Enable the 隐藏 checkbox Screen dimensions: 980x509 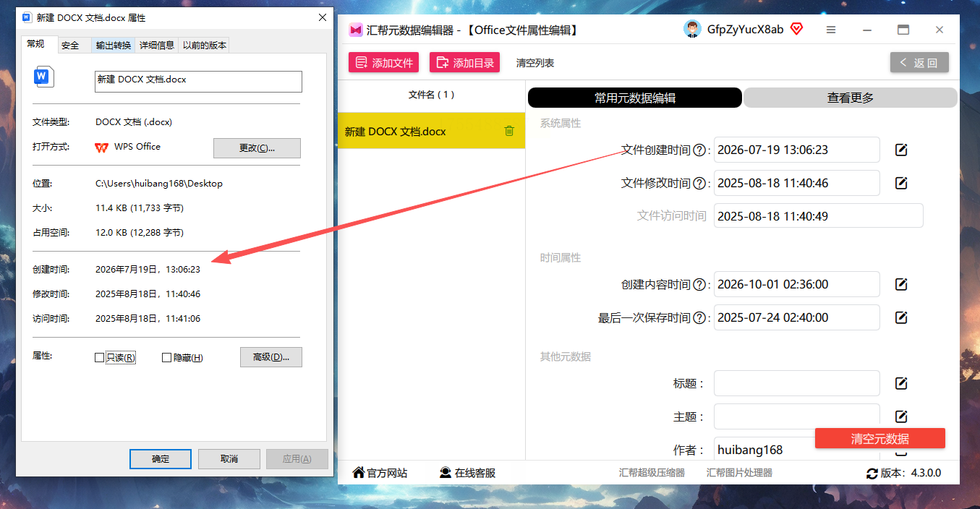[166, 357]
